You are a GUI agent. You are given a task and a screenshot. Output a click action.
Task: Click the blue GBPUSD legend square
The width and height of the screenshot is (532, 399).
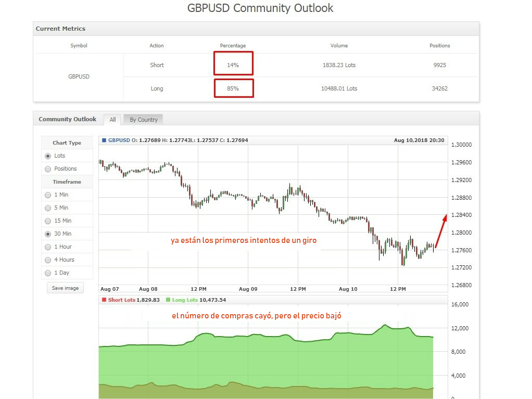coord(104,140)
